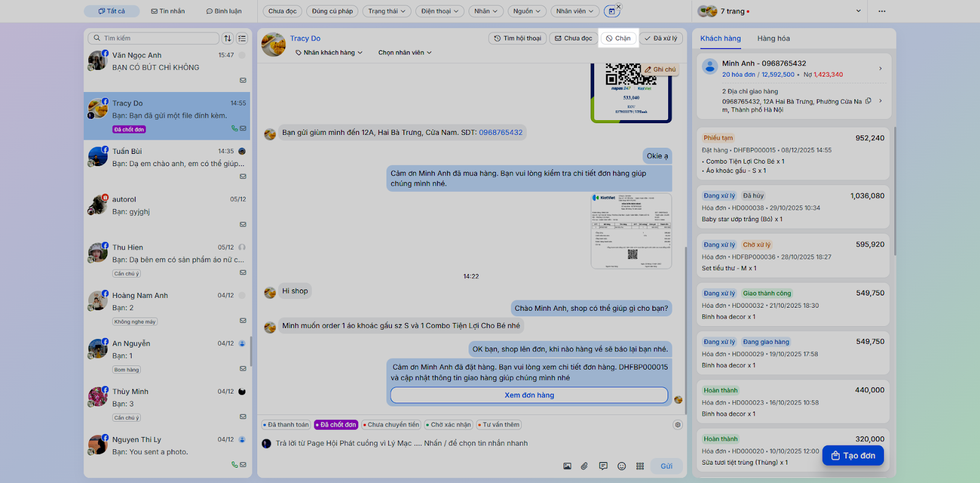Open the tag settings gear icon
The height and width of the screenshot is (483, 980).
[x=677, y=425]
